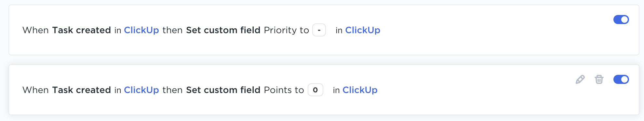Open the Points value box showing 0
The width and height of the screenshot is (644, 121).
point(315,90)
